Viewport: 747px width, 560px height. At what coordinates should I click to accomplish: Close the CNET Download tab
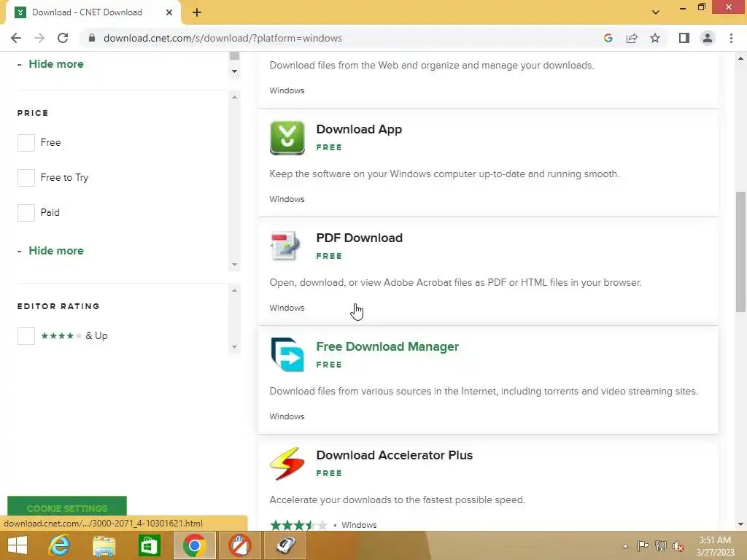[x=169, y=12]
